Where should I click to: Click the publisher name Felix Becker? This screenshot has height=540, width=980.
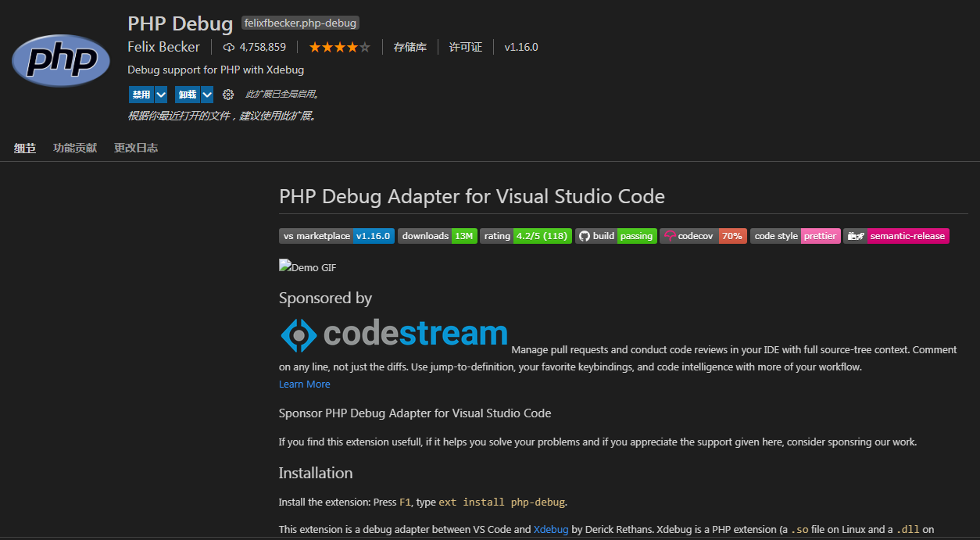tap(163, 47)
